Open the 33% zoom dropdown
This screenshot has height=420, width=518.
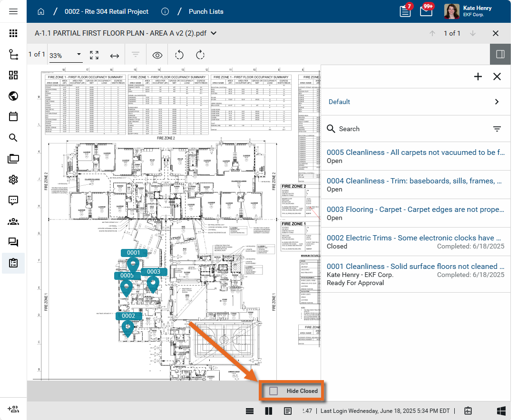pyautogui.click(x=65, y=55)
